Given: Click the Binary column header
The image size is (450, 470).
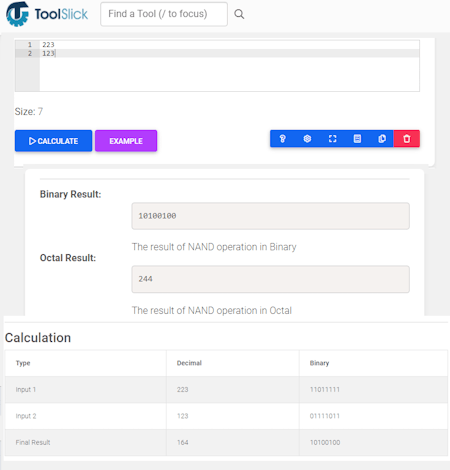Looking at the screenshot, I should [319, 363].
